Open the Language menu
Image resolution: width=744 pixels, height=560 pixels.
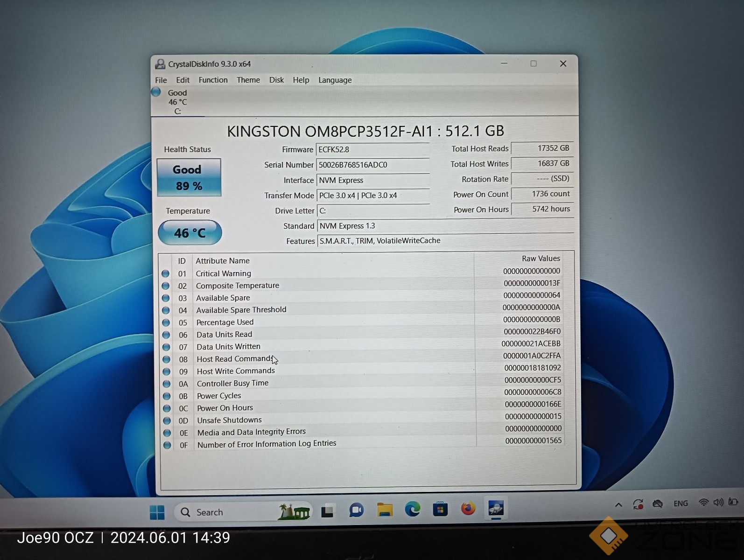pyautogui.click(x=335, y=80)
